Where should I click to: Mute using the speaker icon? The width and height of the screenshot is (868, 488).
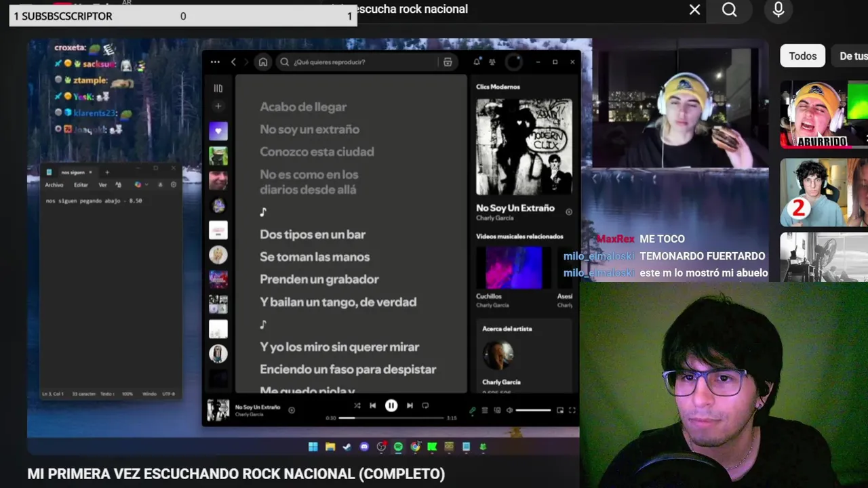tap(509, 410)
